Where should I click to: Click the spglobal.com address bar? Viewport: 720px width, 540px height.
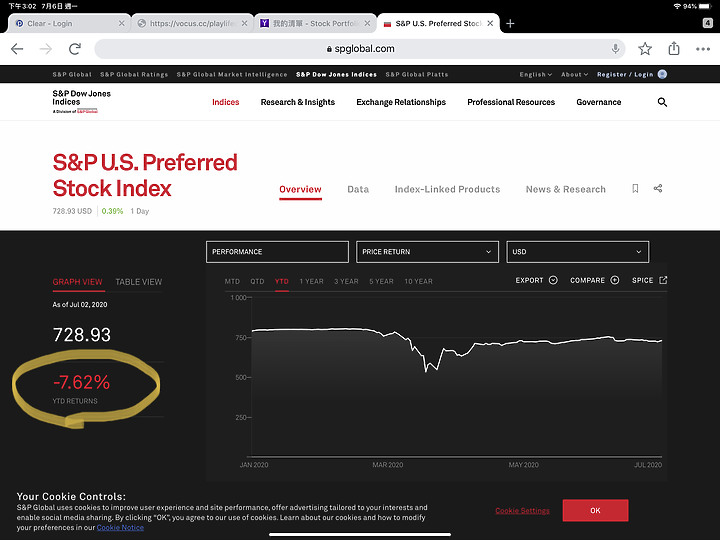click(360, 49)
